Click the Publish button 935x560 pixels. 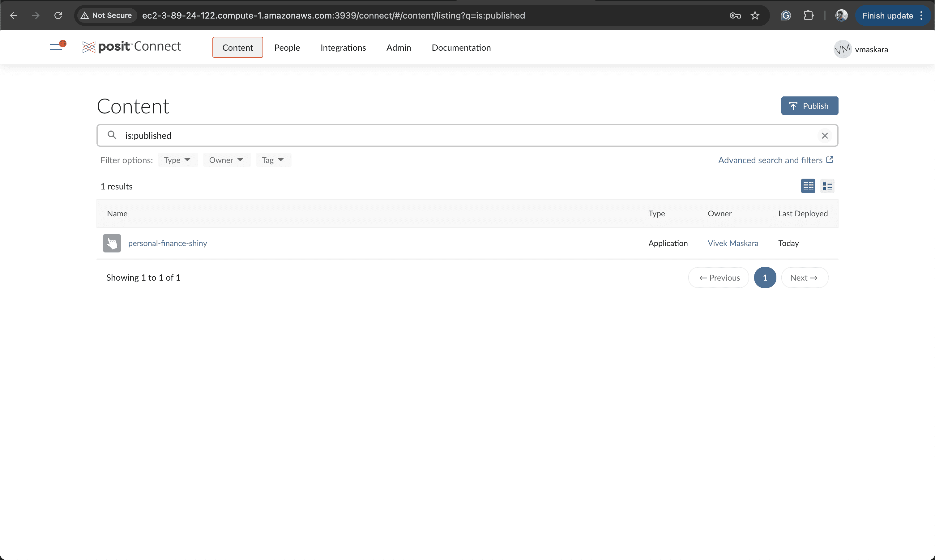click(809, 106)
